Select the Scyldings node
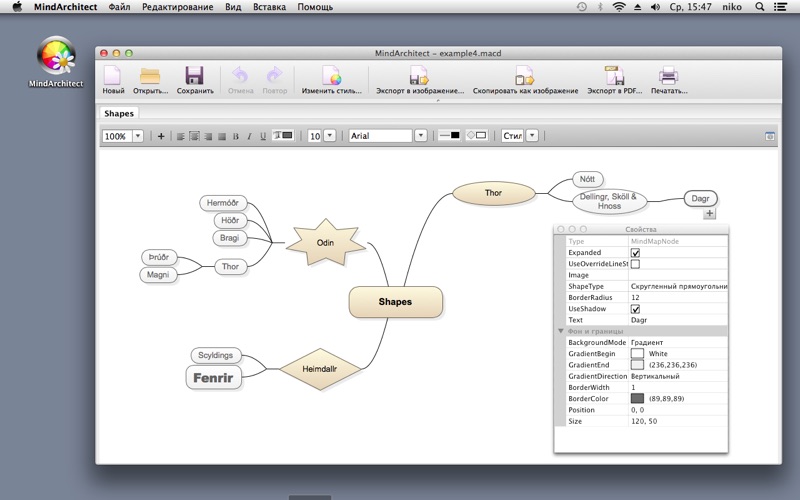The height and width of the screenshot is (500, 800). [x=215, y=355]
